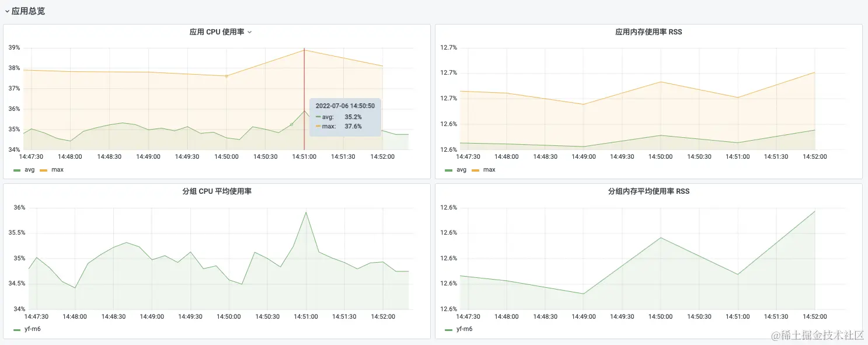Click the 应用 CPU 使用率 panel title
This screenshot has width=868, height=345.
217,32
